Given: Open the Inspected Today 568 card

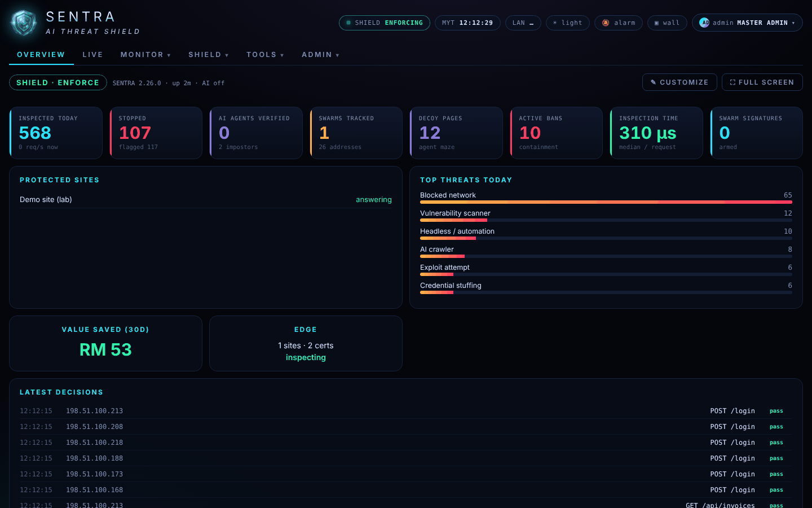Looking at the screenshot, I should point(56,133).
